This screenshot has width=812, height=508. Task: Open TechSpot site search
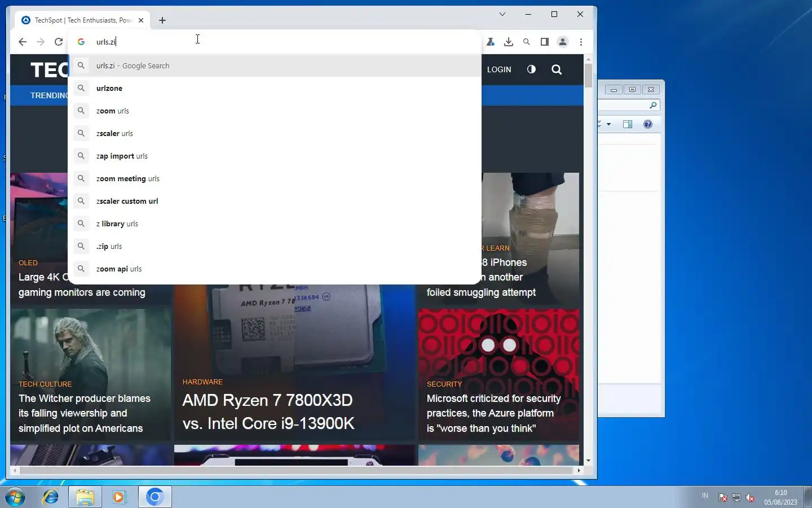(x=557, y=69)
